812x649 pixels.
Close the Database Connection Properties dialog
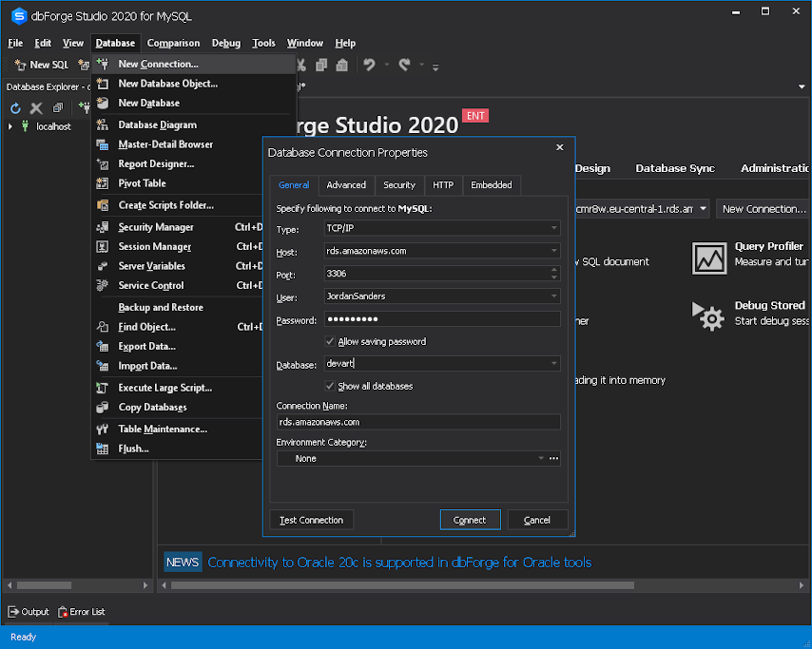[560, 147]
